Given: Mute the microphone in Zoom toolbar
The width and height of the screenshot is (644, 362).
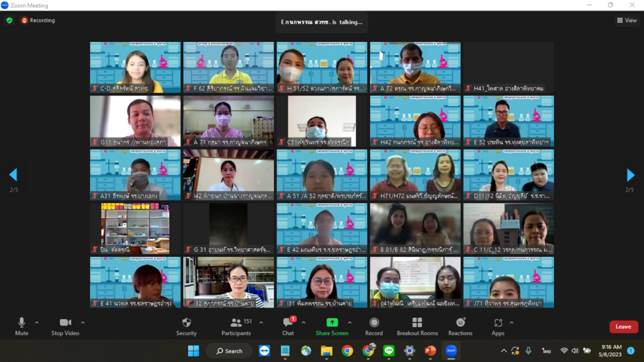Looking at the screenshot, I should (21, 326).
